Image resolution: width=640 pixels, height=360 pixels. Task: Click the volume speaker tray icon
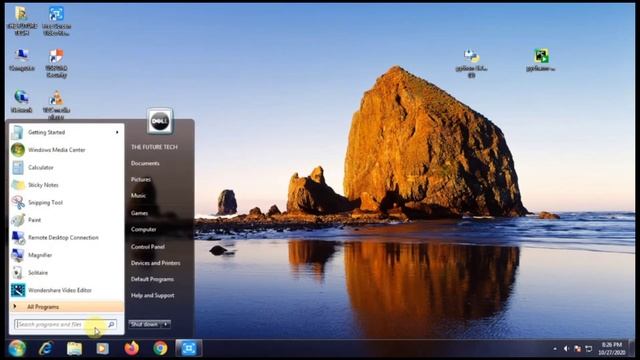point(566,349)
